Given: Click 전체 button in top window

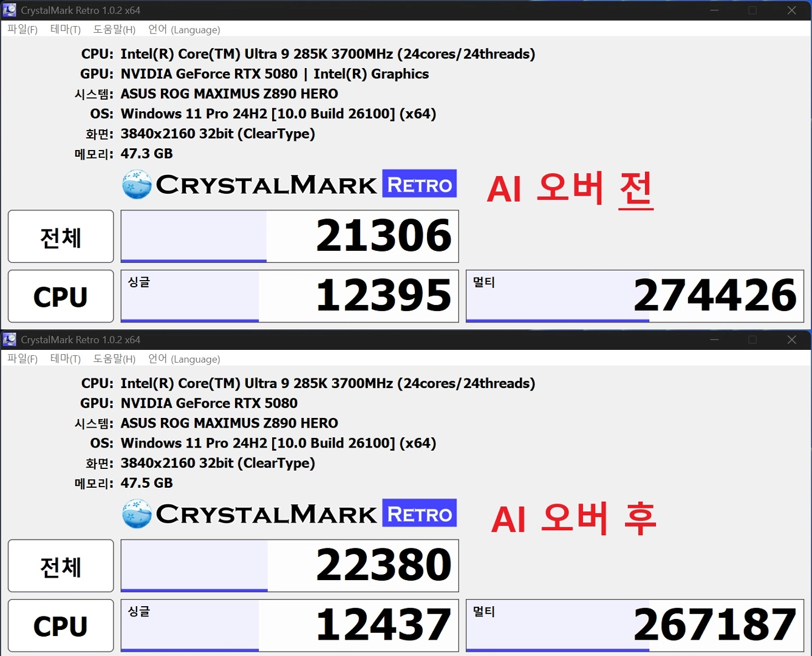Looking at the screenshot, I should point(61,236).
